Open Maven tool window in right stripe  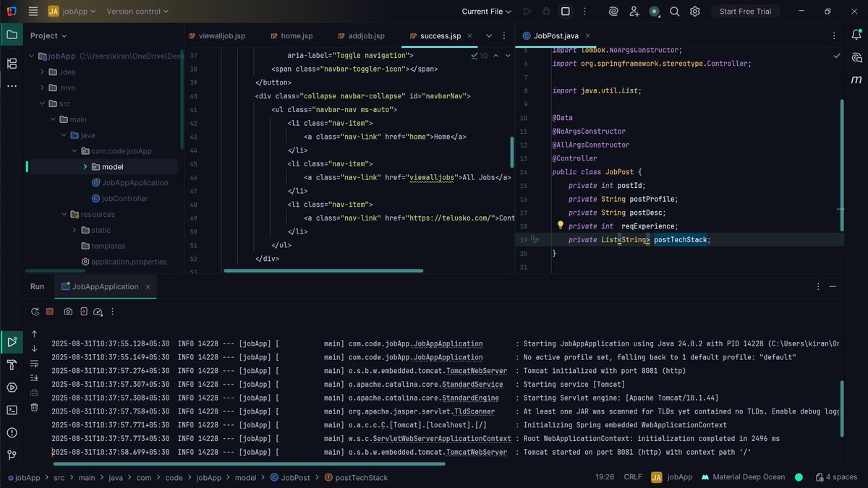(856, 80)
